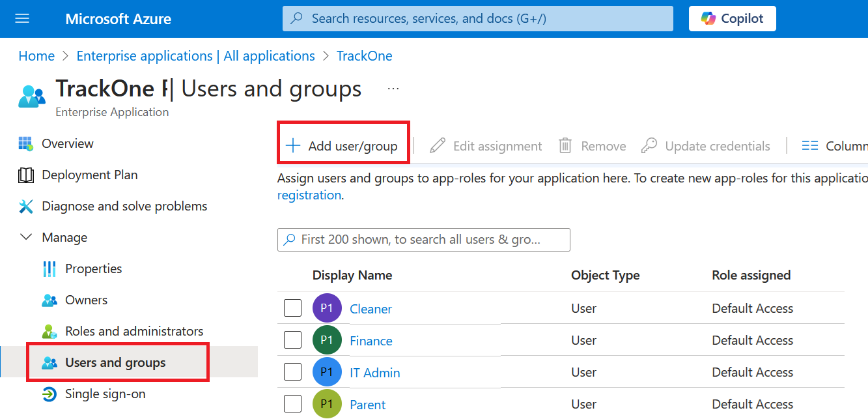Open the Parent user link

(368, 405)
